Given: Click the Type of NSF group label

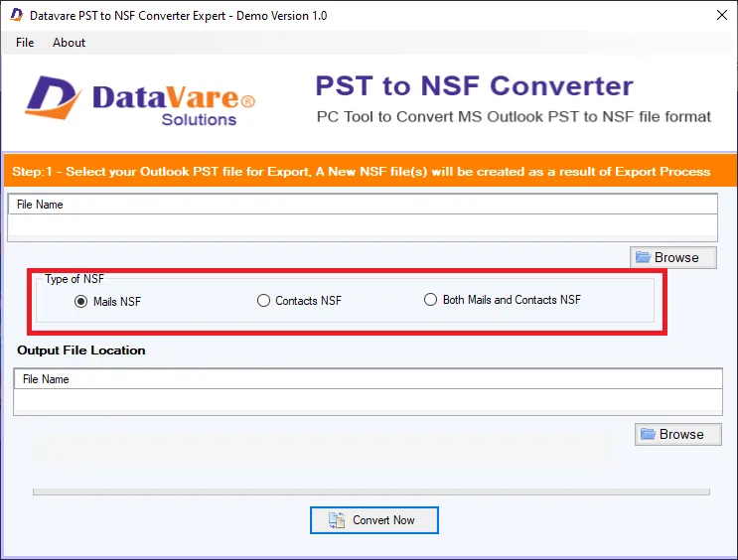Looking at the screenshot, I should [x=74, y=279].
